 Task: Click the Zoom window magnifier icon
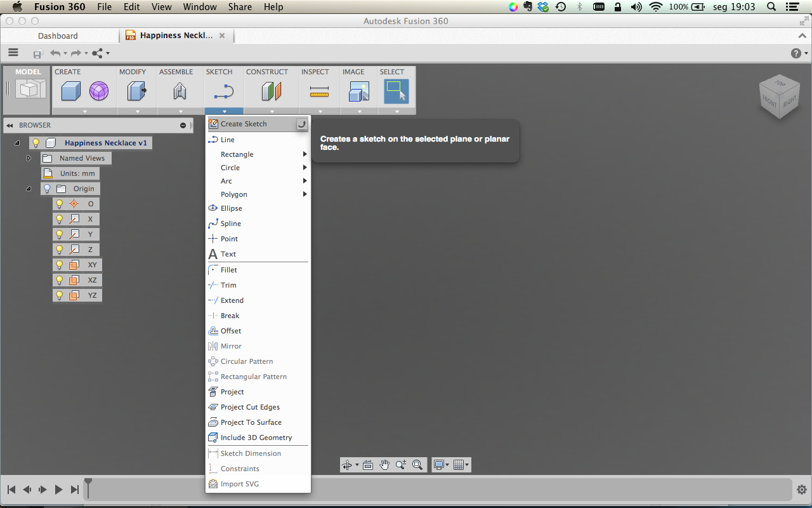tap(400, 465)
